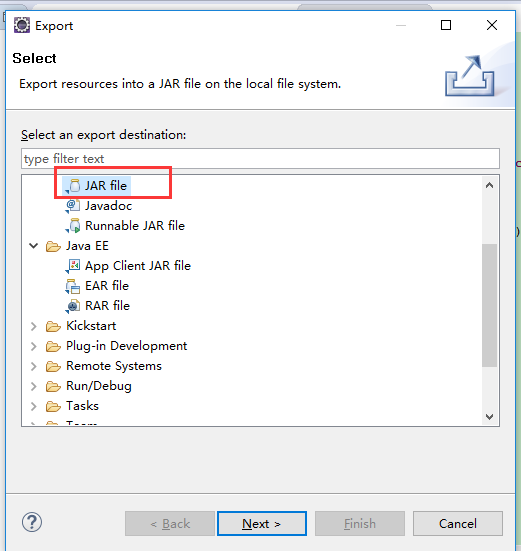Click the list scrollbar up arrow
This screenshot has height=551, width=521.
click(489, 185)
